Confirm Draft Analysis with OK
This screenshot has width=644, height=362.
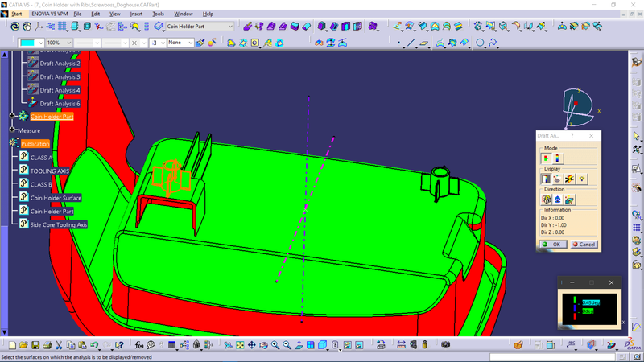click(553, 245)
